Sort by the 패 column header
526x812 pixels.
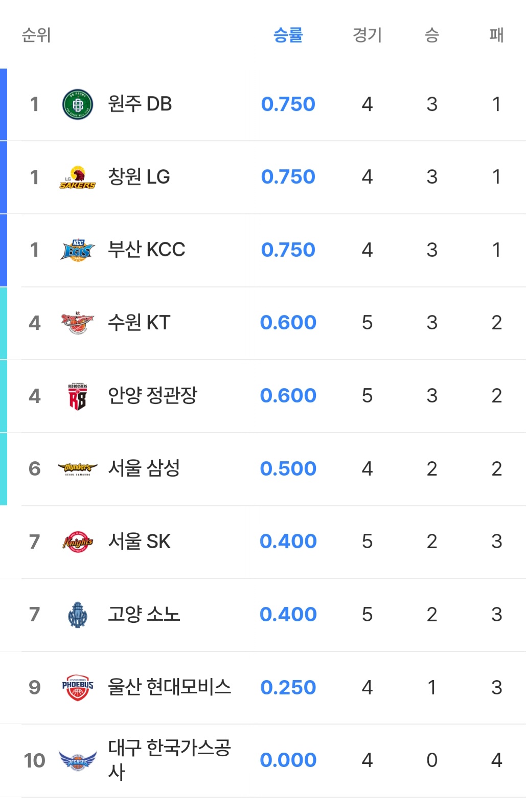pos(496,35)
